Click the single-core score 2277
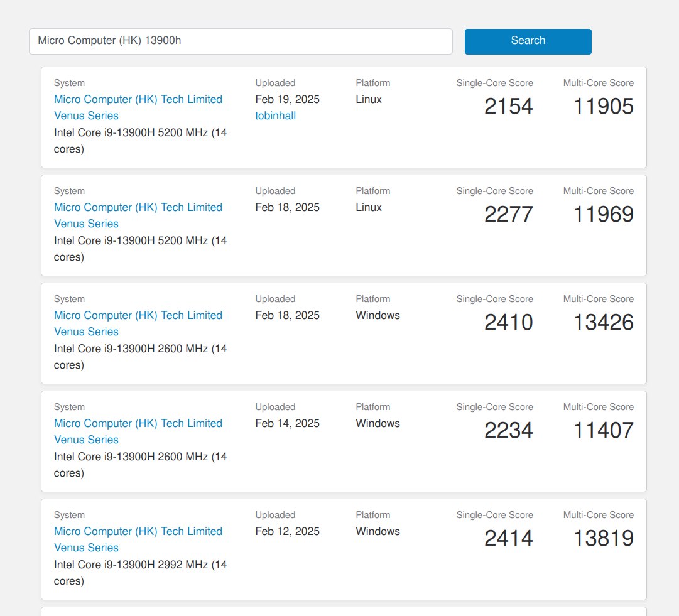This screenshot has width=679, height=616. (x=508, y=215)
